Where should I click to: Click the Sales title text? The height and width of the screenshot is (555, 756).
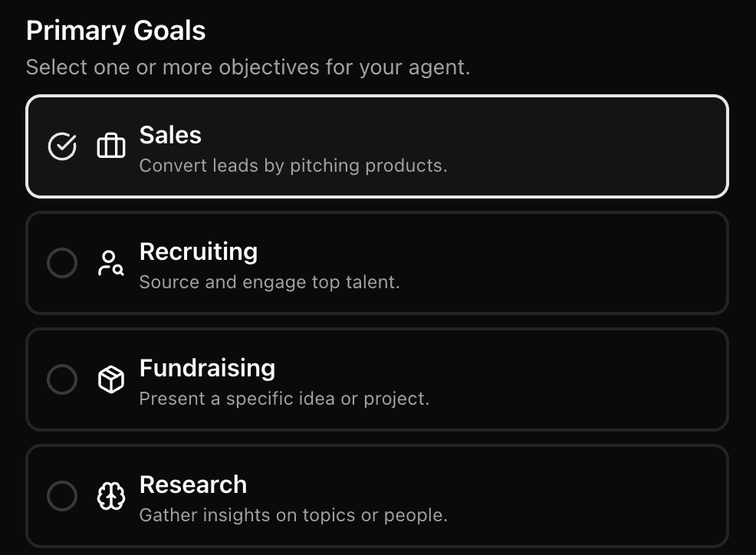pos(170,135)
